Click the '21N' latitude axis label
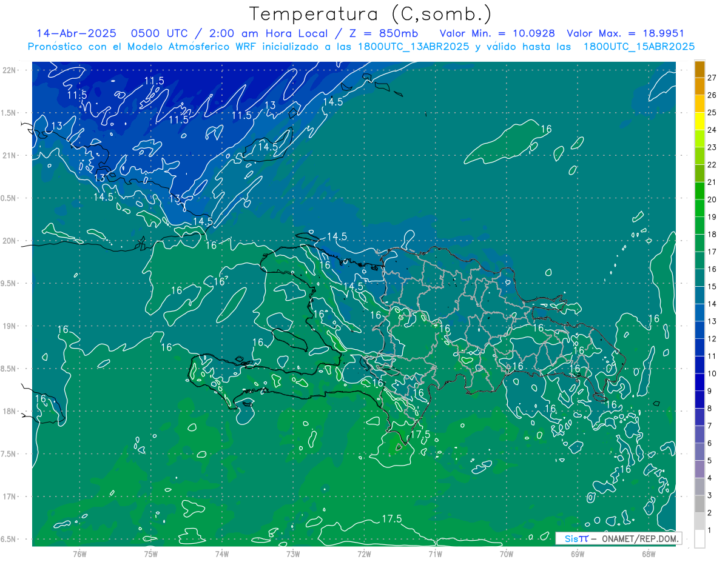The width and height of the screenshot is (728, 562). pyautogui.click(x=10, y=156)
